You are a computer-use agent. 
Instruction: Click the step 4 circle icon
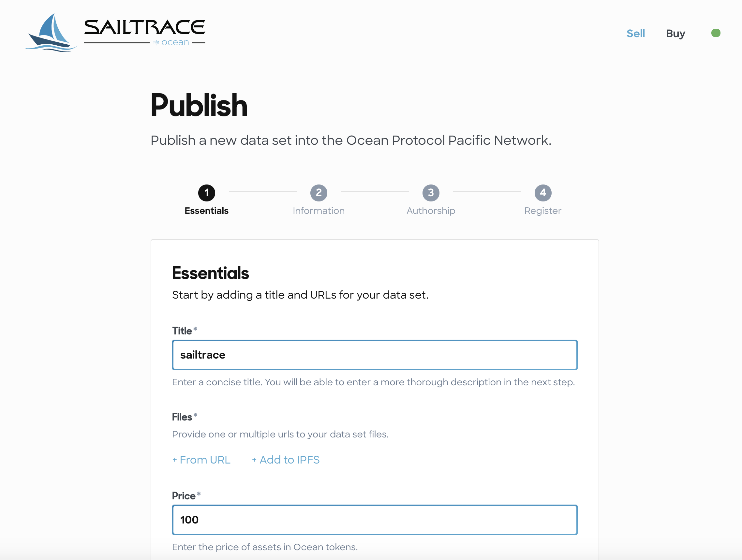pos(542,193)
